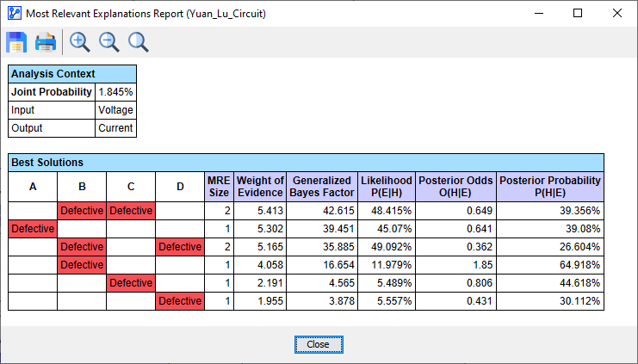Maximize the report window
This screenshot has width=638, height=364.
click(578, 13)
